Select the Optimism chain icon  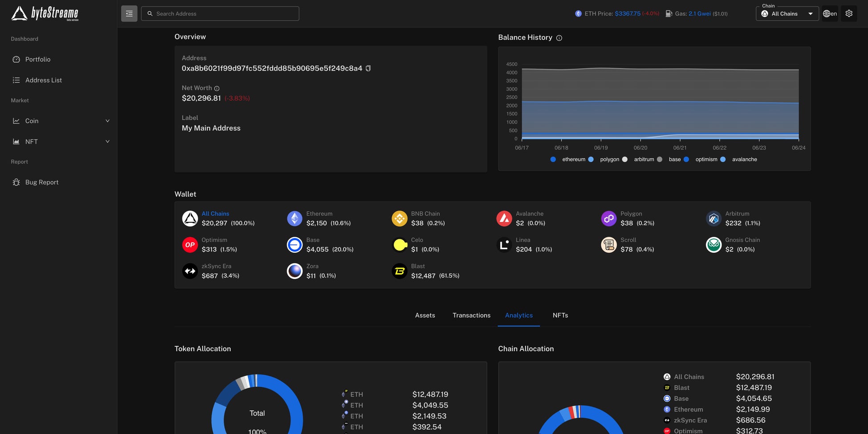click(x=190, y=245)
